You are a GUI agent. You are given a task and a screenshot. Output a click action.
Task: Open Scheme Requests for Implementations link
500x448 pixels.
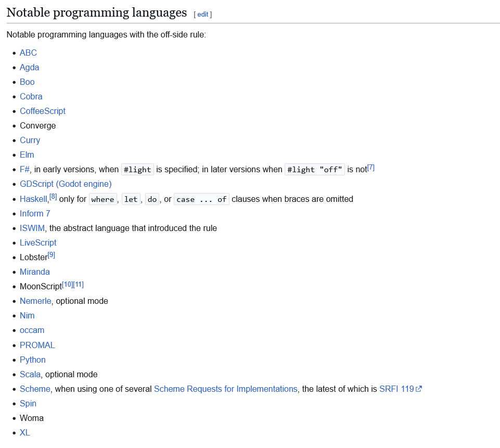pyautogui.click(x=226, y=389)
